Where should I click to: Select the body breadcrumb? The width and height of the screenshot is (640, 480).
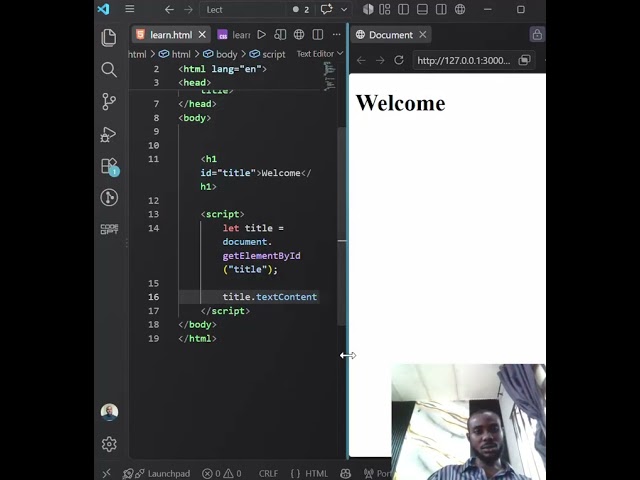coord(220,54)
